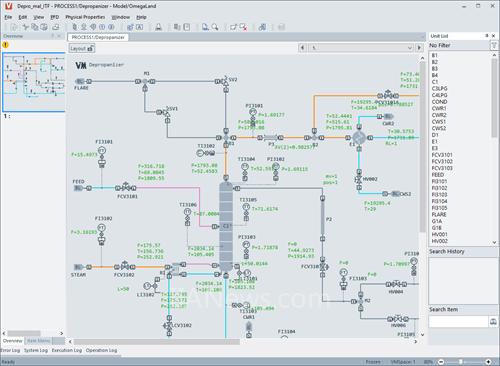Click the cut scissors toolbar icon
The width and height of the screenshot is (500, 366).
tap(25, 27)
